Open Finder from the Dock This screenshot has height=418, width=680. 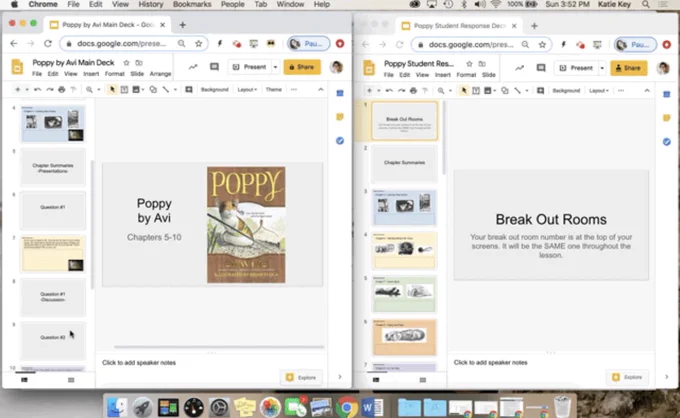117,407
